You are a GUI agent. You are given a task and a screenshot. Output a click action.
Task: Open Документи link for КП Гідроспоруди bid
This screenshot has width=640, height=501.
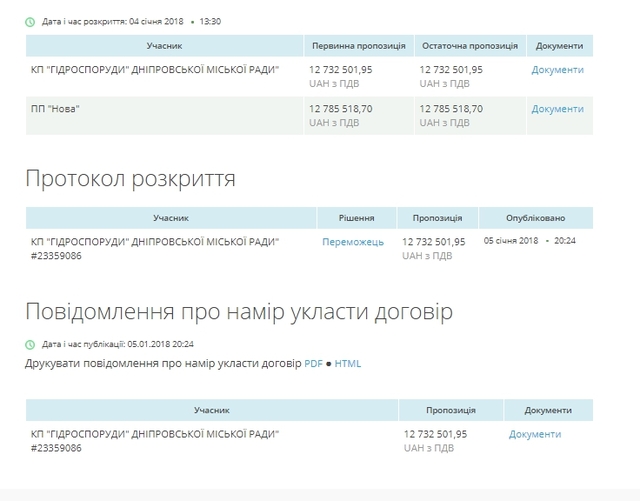point(557,70)
